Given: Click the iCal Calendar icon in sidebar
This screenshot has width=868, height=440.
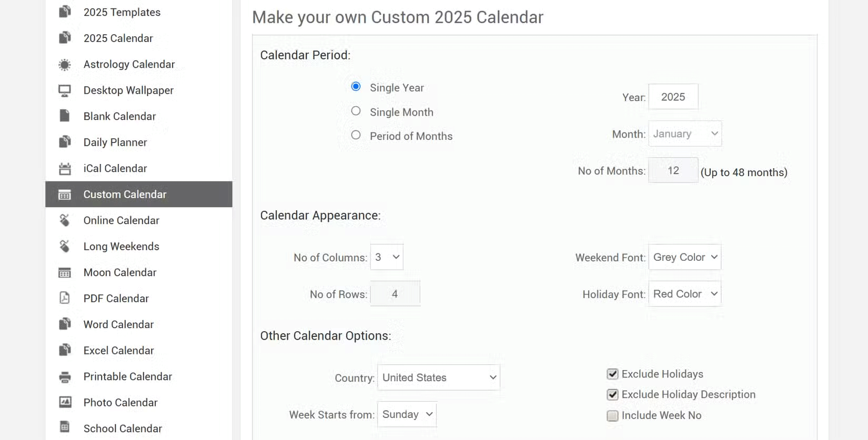Looking at the screenshot, I should coord(64,168).
